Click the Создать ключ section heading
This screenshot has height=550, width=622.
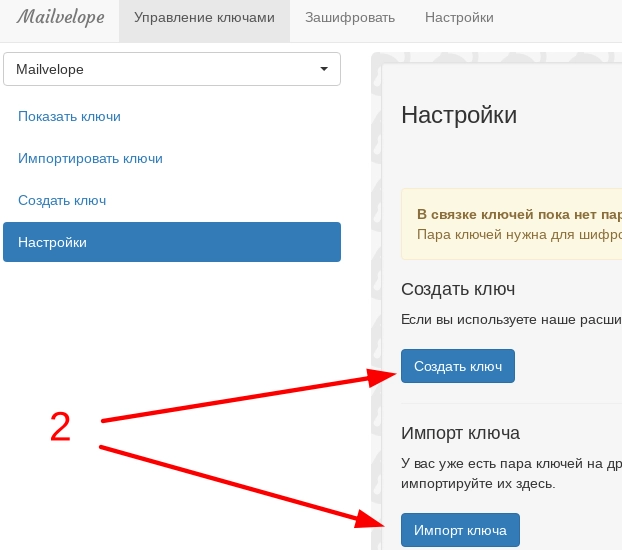(458, 289)
